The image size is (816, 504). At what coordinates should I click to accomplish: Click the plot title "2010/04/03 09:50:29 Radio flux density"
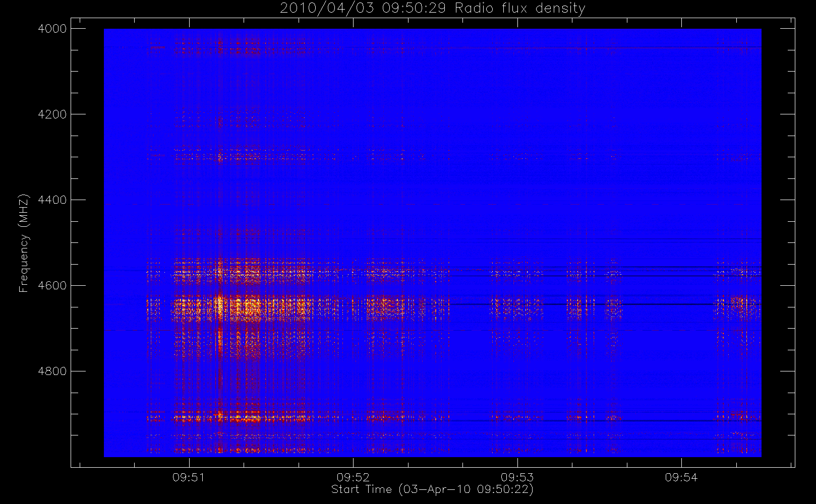432,9
